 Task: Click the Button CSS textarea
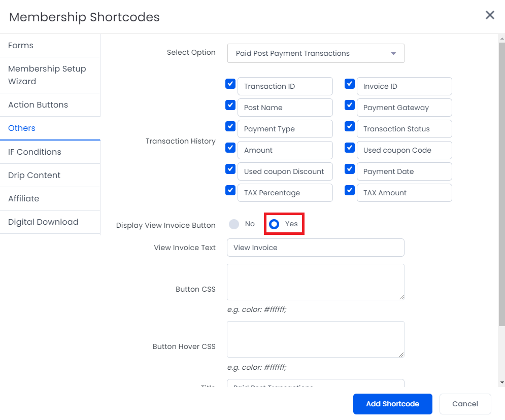(x=316, y=282)
